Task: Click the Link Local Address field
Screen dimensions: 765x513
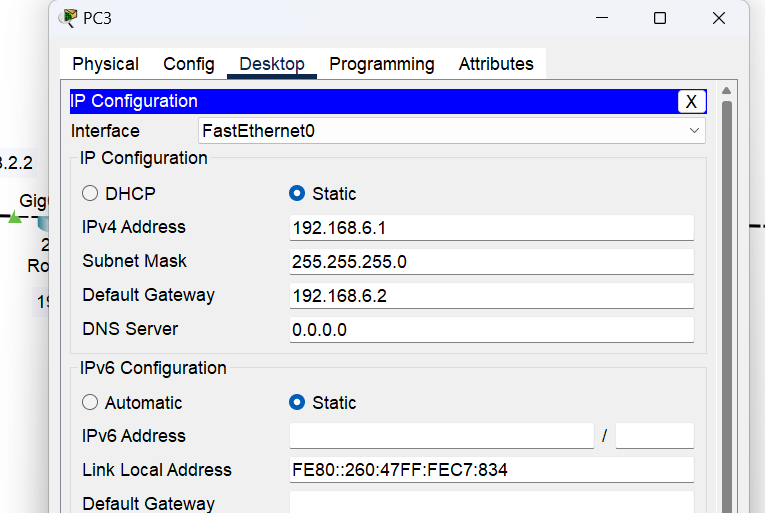Action: pos(491,470)
